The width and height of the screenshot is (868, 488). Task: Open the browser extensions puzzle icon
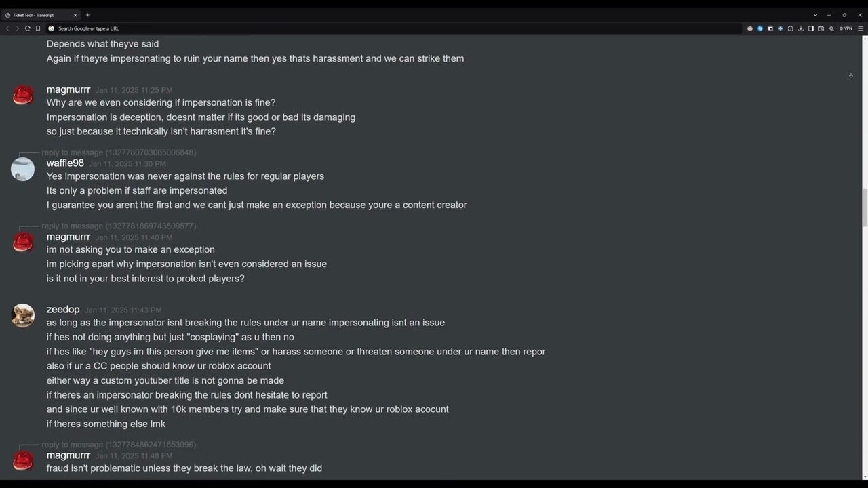pyautogui.click(x=791, y=28)
